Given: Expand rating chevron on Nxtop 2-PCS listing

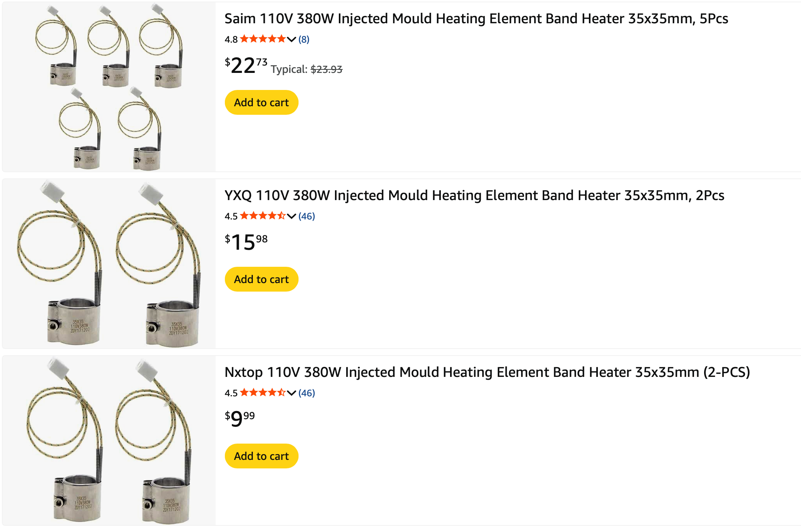Looking at the screenshot, I should pyautogui.click(x=292, y=393).
